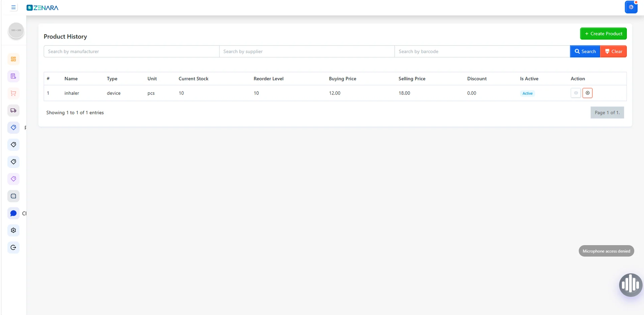The width and height of the screenshot is (644, 315).
Task: Focus the Search by barcode field
Action: coord(482,51)
